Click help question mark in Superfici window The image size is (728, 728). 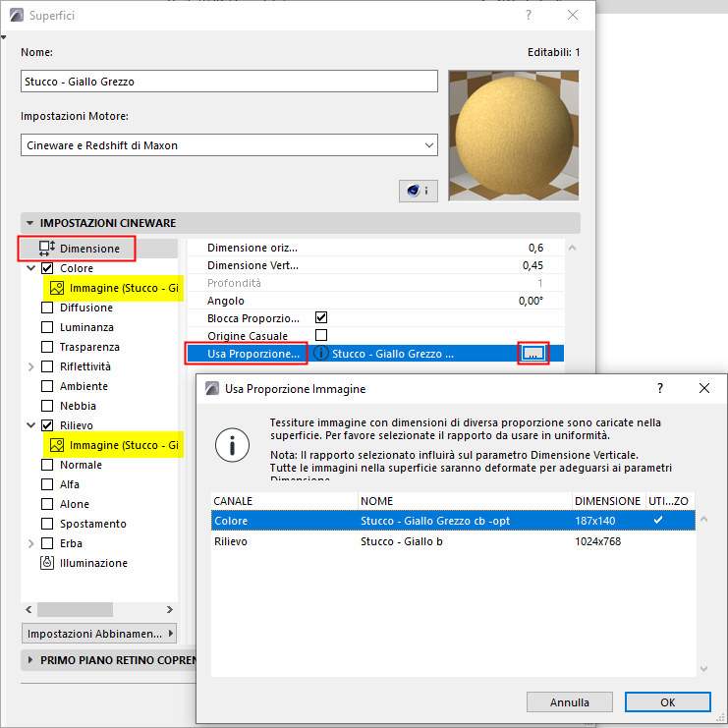click(x=529, y=15)
